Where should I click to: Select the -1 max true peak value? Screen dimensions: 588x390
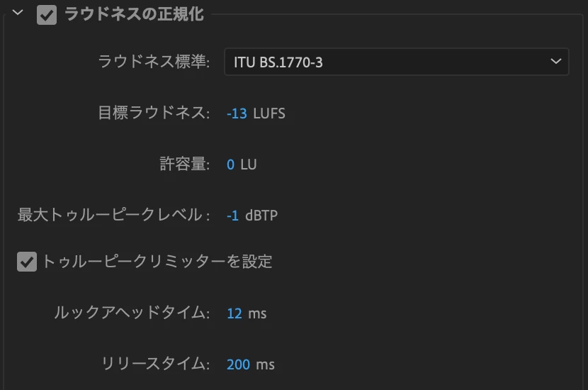(x=232, y=216)
